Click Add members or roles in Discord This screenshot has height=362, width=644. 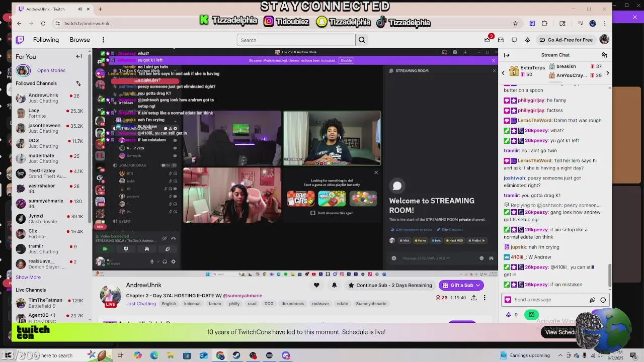tap(412, 230)
